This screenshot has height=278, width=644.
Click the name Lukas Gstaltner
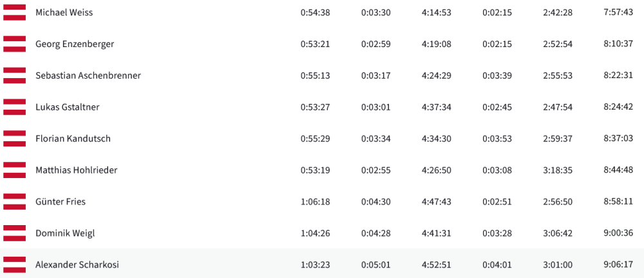point(68,107)
